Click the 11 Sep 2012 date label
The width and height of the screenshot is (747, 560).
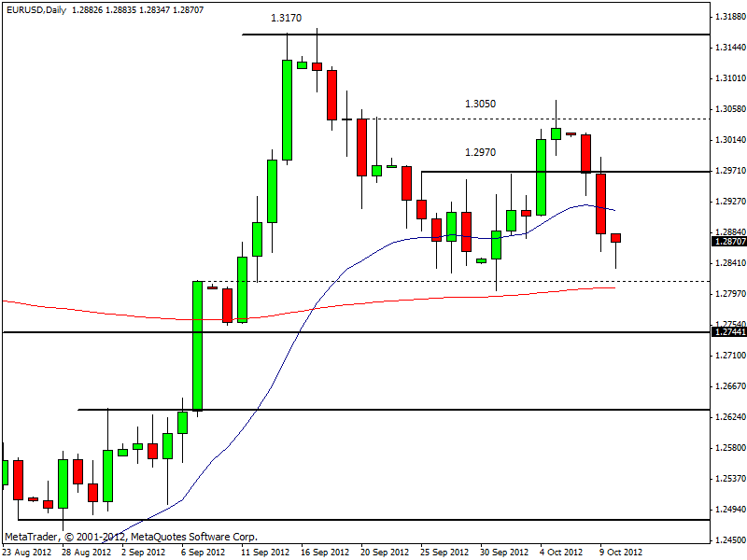point(264,552)
